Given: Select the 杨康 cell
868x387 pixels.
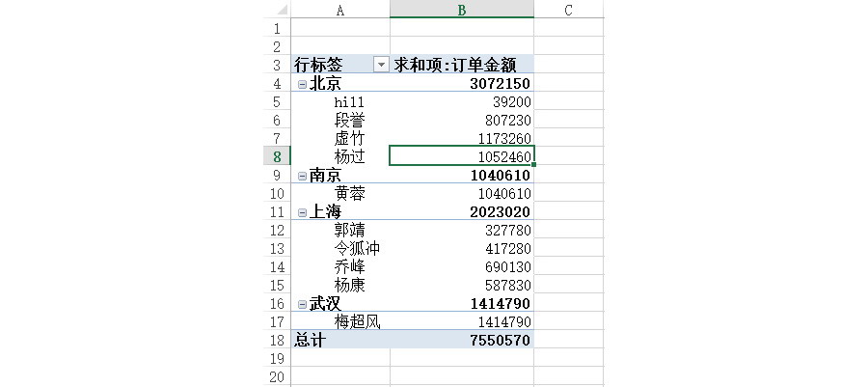Looking at the screenshot, I should pyautogui.click(x=339, y=285).
